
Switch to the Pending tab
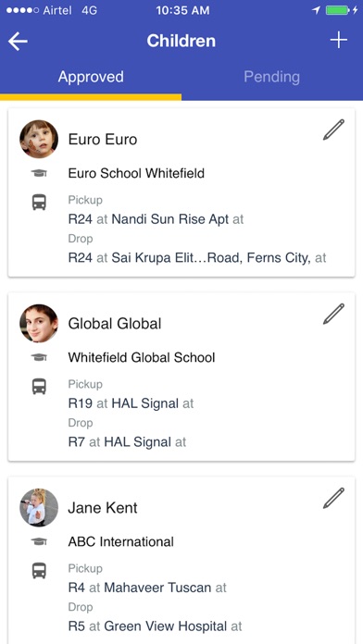tap(271, 77)
